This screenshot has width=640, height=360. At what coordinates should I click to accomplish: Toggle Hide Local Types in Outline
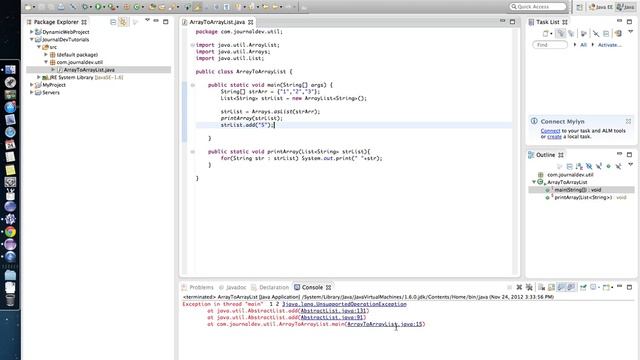[x=618, y=167]
